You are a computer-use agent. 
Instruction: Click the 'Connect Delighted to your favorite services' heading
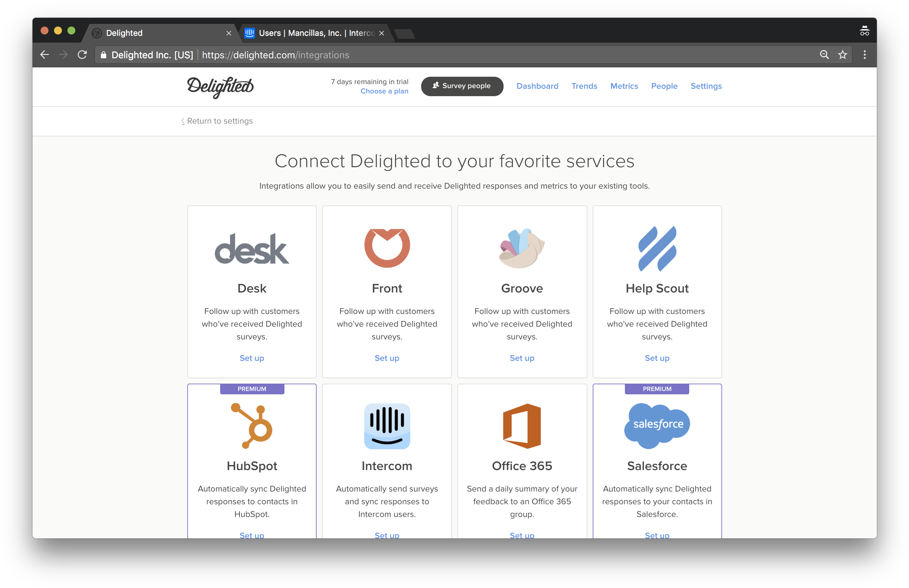coord(454,161)
